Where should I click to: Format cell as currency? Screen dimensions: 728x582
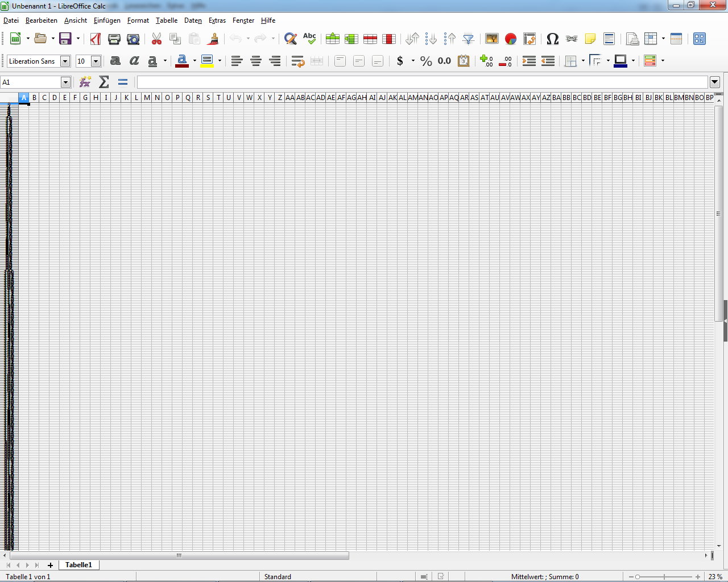coord(400,61)
